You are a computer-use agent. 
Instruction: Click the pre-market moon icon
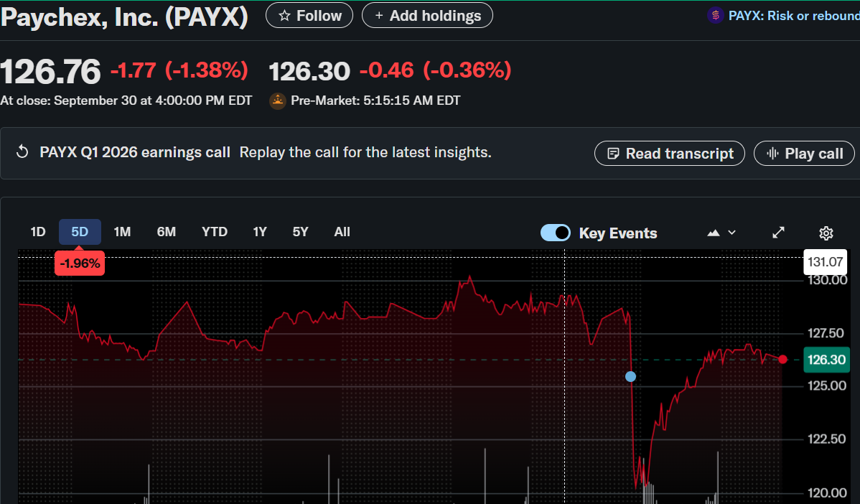pos(277,101)
